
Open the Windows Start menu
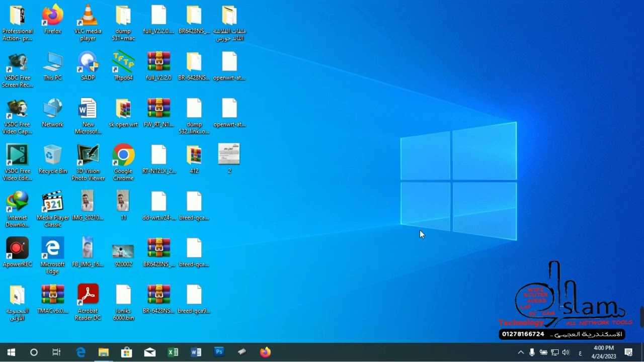click(11, 352)
